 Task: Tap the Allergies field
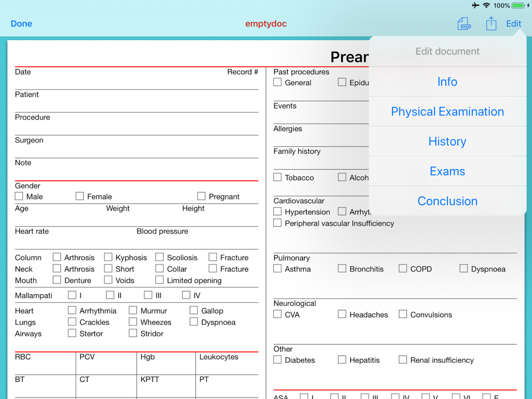pyautogui.click(x=321, y=135)
